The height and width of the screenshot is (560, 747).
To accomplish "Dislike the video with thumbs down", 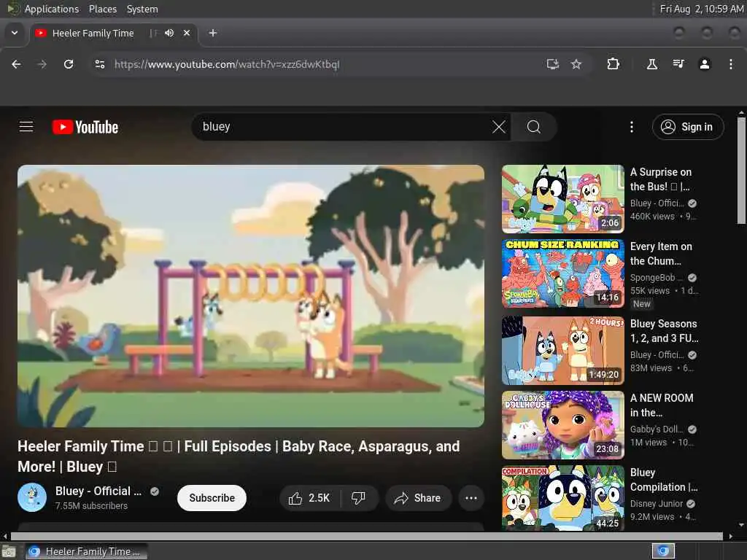I will pyautogui.click(x=359, y=498).
